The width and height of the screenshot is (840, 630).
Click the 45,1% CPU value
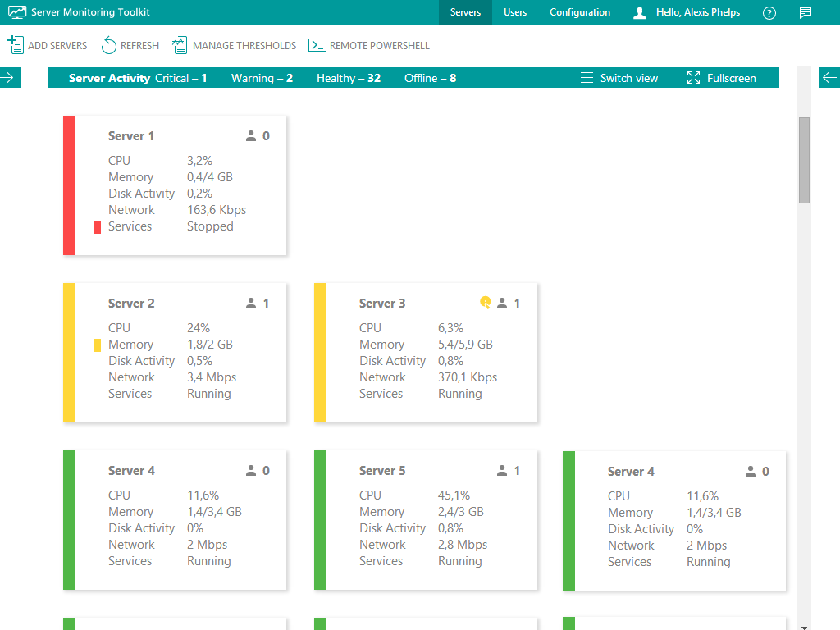454,495
